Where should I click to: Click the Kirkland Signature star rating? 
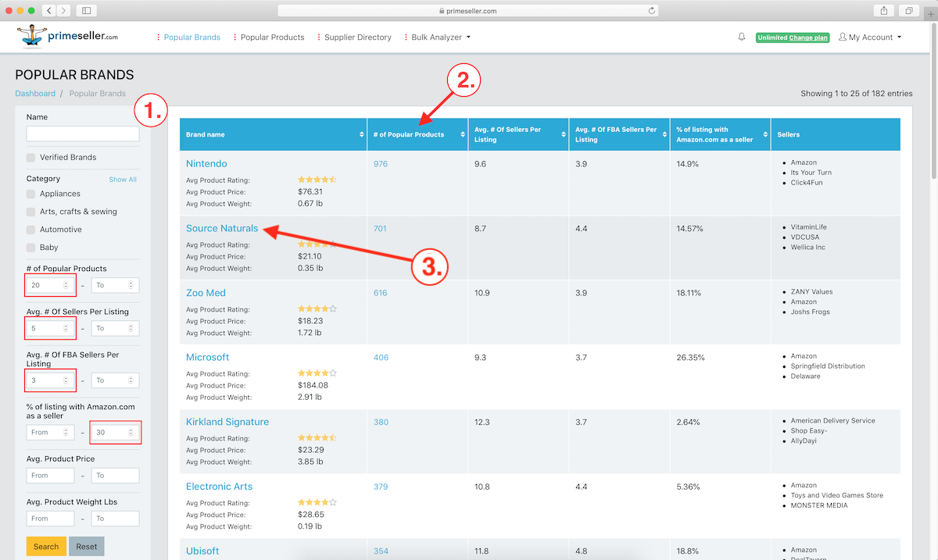(317, 437)
